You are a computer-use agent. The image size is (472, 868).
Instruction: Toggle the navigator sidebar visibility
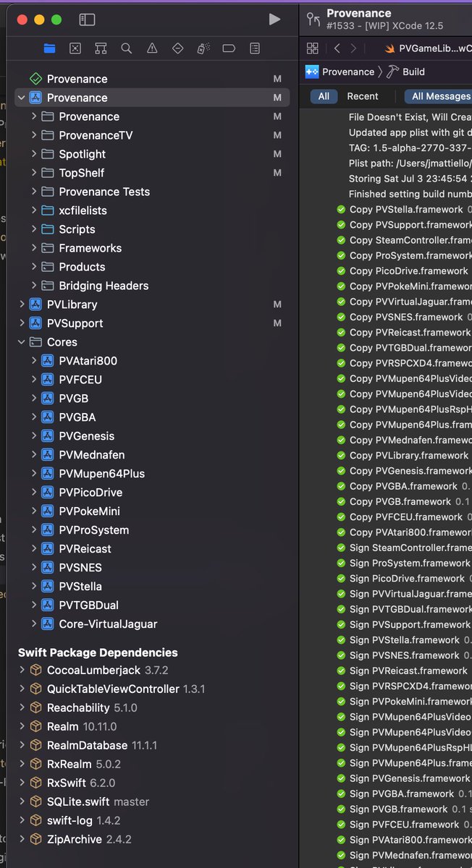coord(87,20)
